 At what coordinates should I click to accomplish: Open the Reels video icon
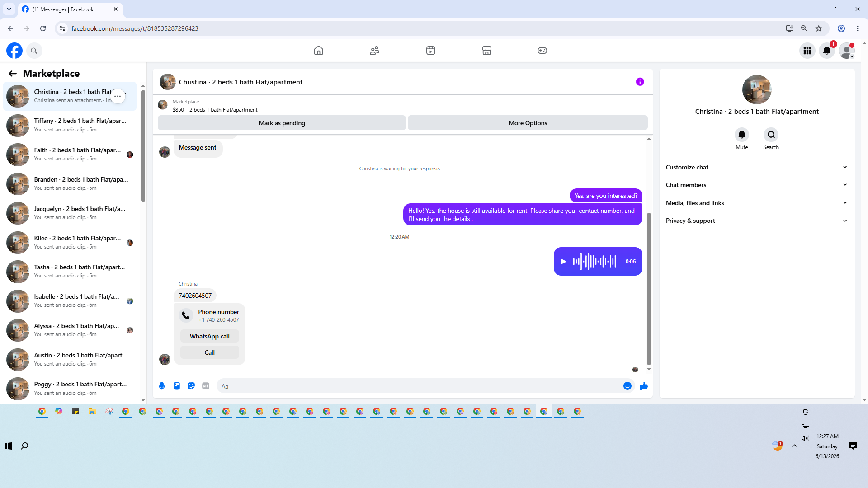(431, 51)
